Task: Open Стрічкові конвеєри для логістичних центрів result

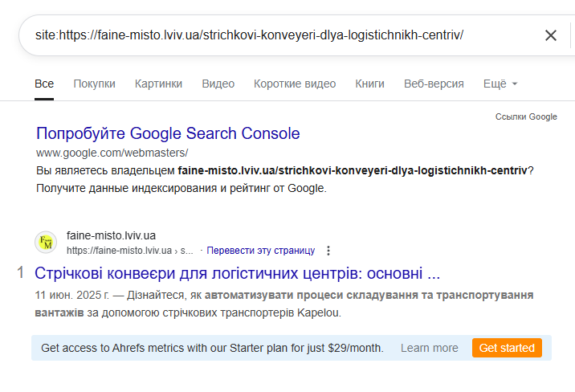Action: (237, 274)
